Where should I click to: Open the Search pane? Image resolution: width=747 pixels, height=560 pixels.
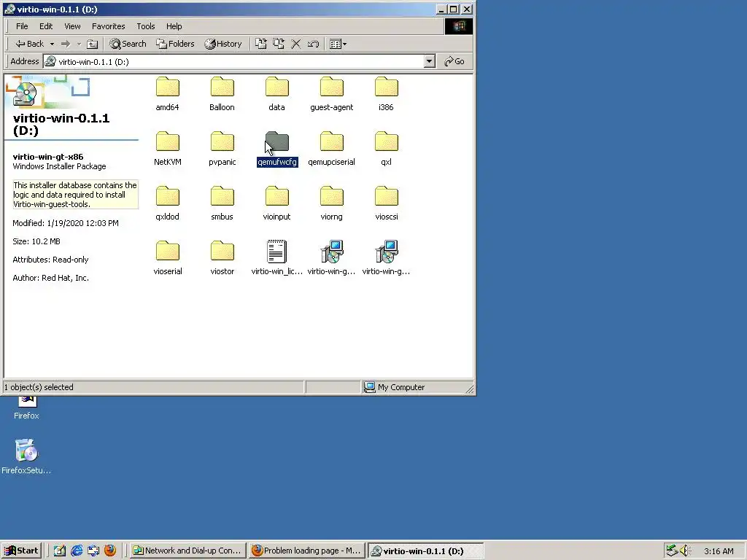tap(128, 44)
